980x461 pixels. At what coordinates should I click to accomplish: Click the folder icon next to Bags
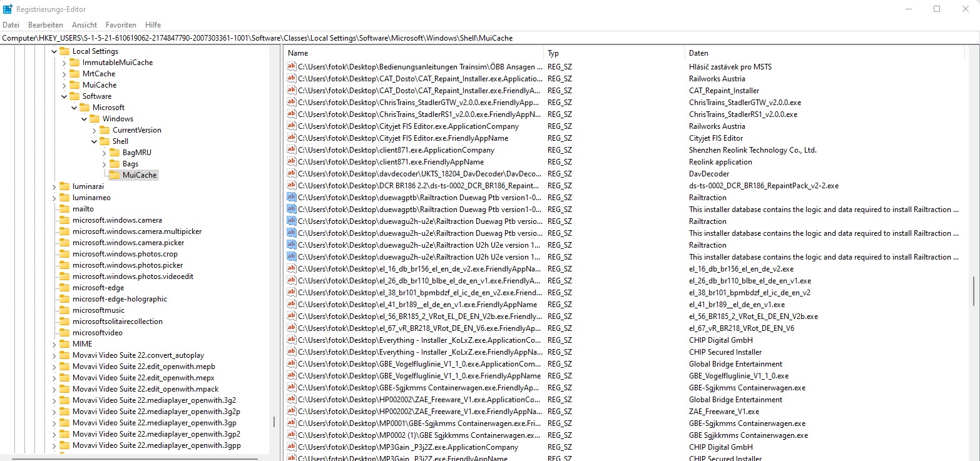pyautogui.click(x=115, y=164)
